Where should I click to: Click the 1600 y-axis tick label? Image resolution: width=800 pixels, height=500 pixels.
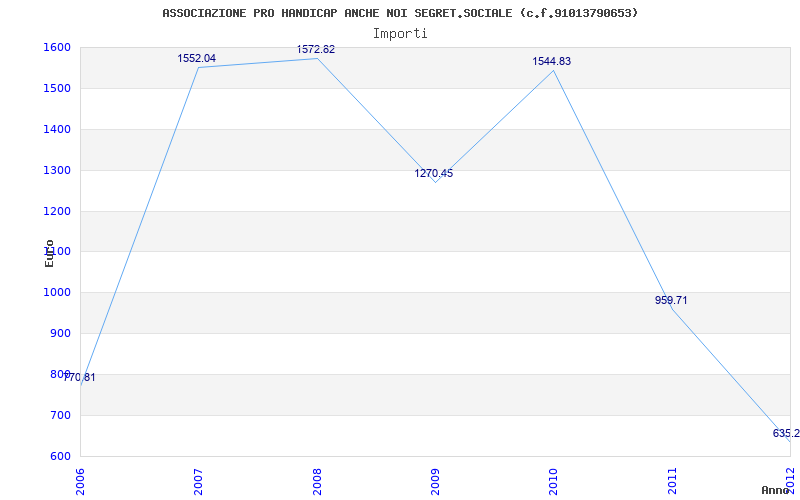click(59, 47)
